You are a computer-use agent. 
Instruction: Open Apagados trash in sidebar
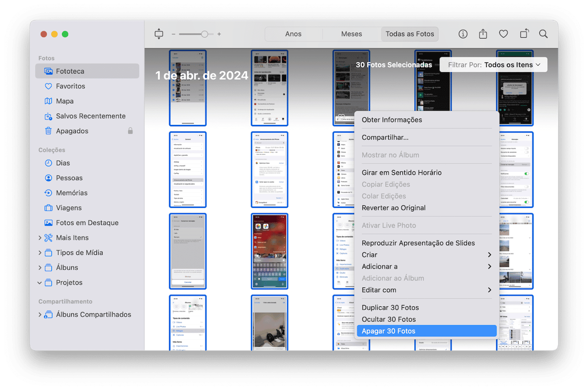coord(72,131)
